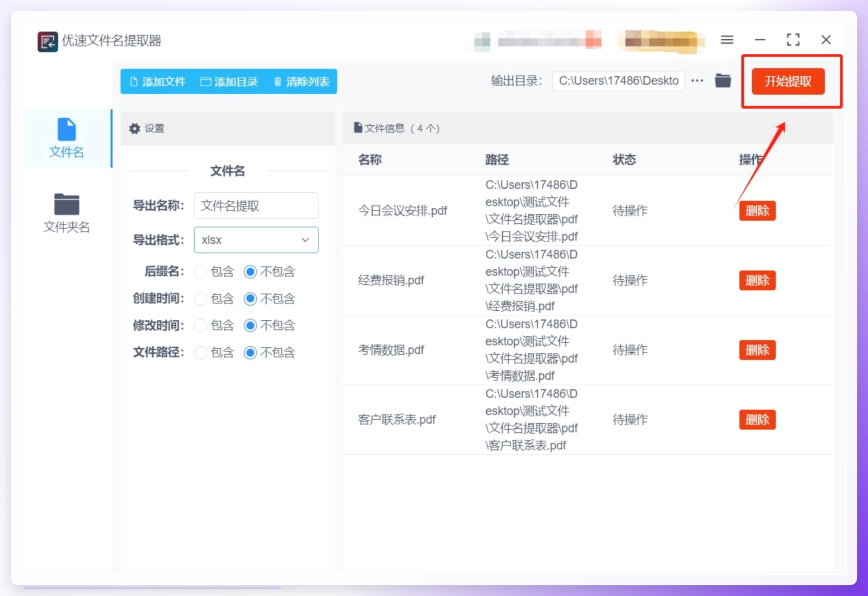Screen dimensions: 868x596
Task: Select 不包含 for 文件路径
Action: coord(250,353)
